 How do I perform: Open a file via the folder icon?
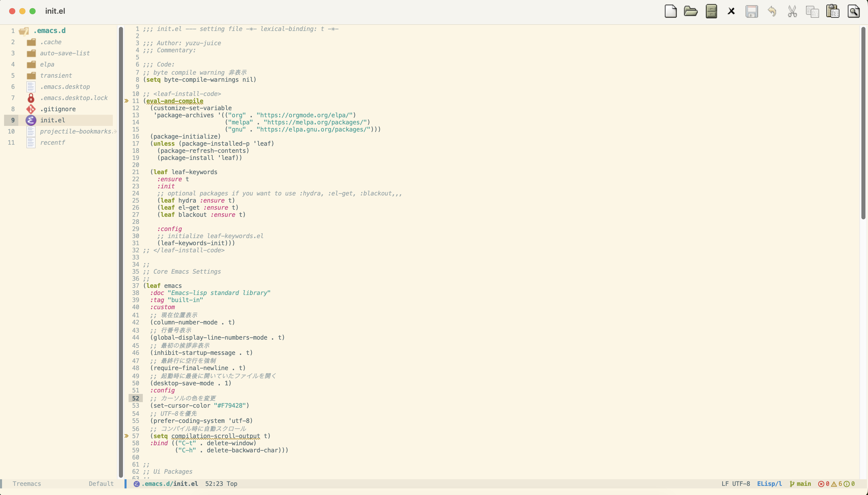click(x=690, y=11)
